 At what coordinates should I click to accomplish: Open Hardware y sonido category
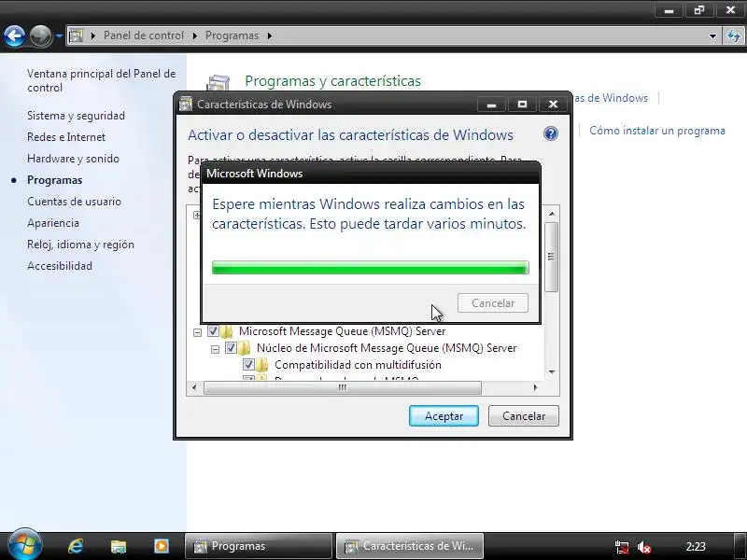(x=73, y=159)
